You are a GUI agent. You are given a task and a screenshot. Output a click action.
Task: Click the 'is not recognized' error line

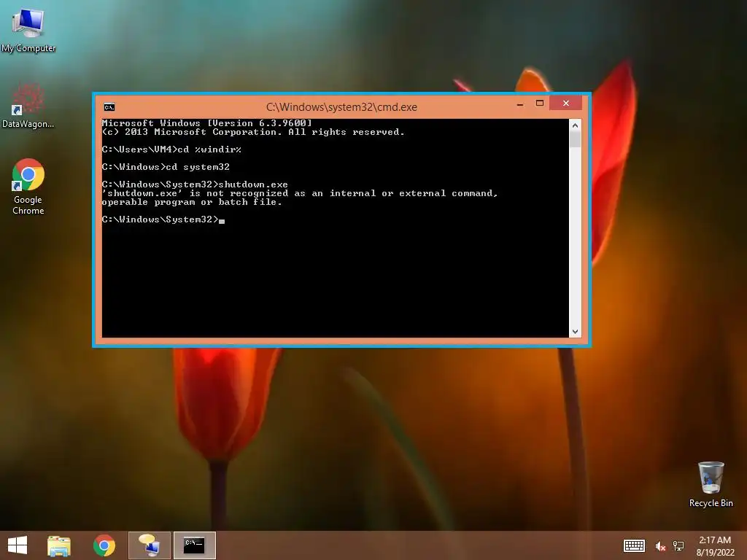[x=300, y=193]
